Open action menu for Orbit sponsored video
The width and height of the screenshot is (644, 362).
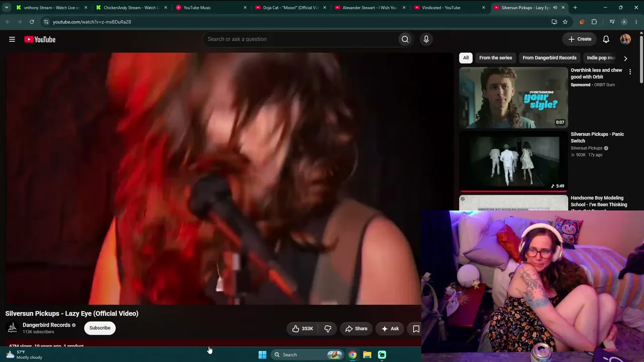coord(630,72)
